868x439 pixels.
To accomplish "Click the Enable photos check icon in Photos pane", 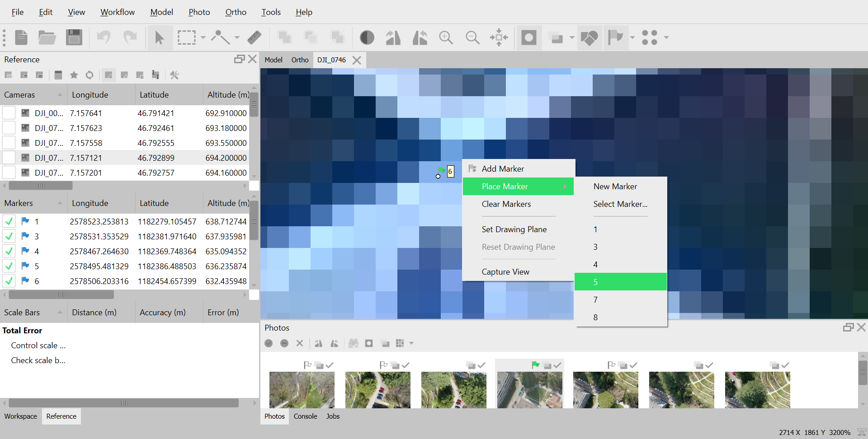I will (269, 343).
